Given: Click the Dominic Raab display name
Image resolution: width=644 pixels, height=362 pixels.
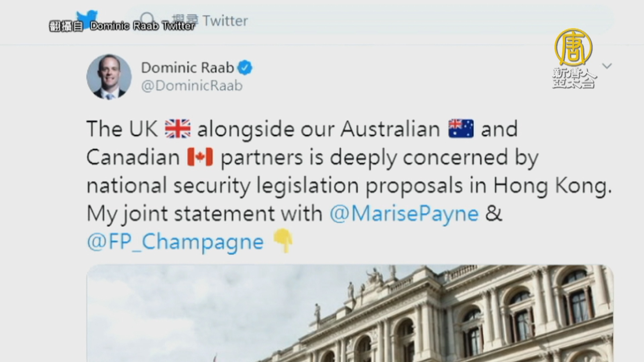Looking at the screenshot, I should coord(187,68).
